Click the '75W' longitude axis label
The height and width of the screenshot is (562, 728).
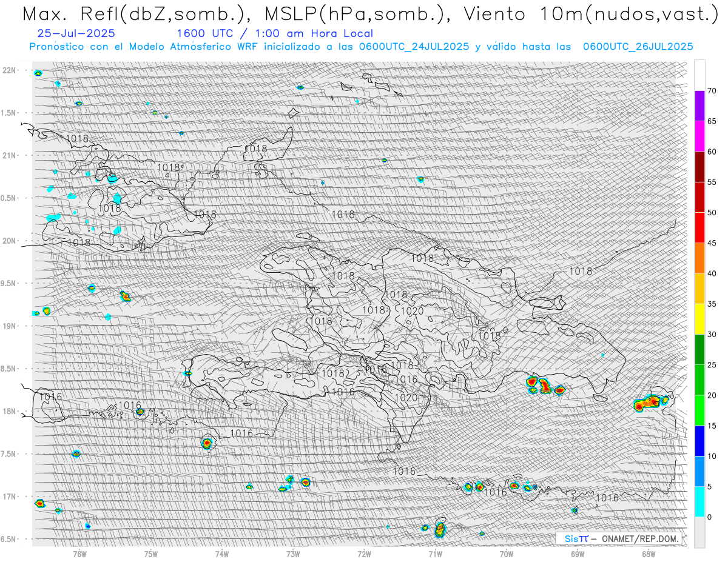(x=151, y=553)
